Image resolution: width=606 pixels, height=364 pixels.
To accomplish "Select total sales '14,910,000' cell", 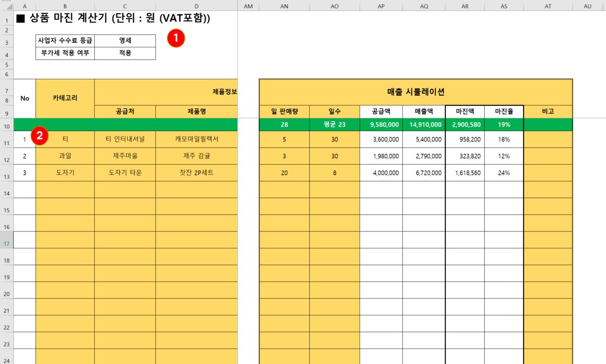I will point(424,125).
